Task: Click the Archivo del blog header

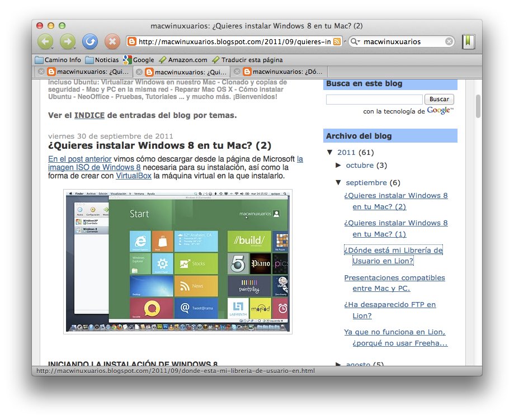Action: pos(390,136)
